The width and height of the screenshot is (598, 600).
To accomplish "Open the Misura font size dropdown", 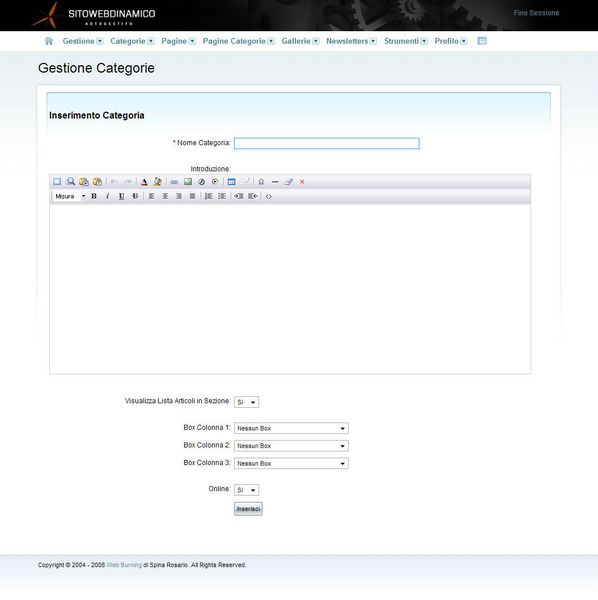I will click(x=70, y=196).
